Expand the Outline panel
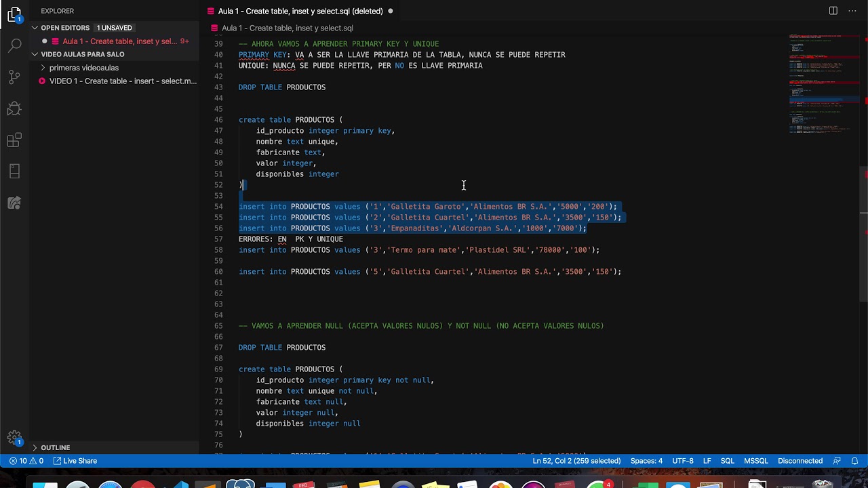Screen dimensions: 868x488 click(x=55, y=447)
